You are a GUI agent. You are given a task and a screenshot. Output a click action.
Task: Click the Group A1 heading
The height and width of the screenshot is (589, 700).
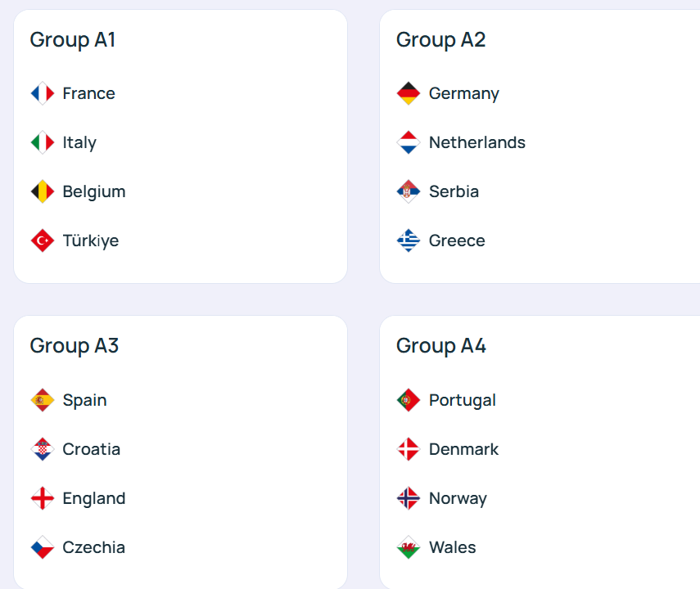coord(73,39)
